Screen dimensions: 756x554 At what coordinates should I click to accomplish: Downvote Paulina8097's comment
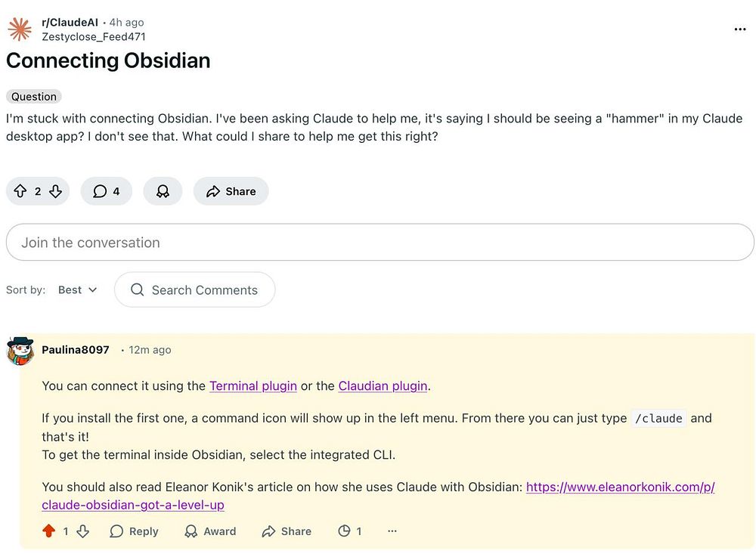pyautogui.click(x=83, y=531)
